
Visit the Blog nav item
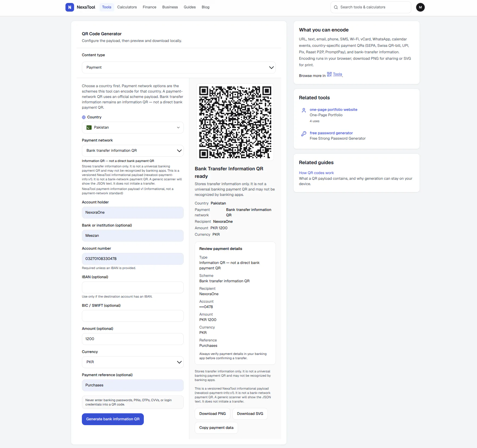(x=206, y=7)
